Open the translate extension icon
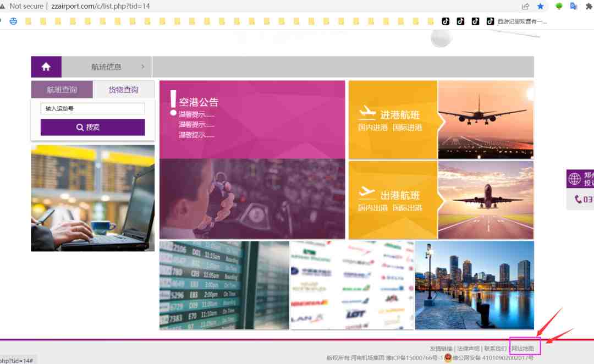 click(x=573, y=6)
